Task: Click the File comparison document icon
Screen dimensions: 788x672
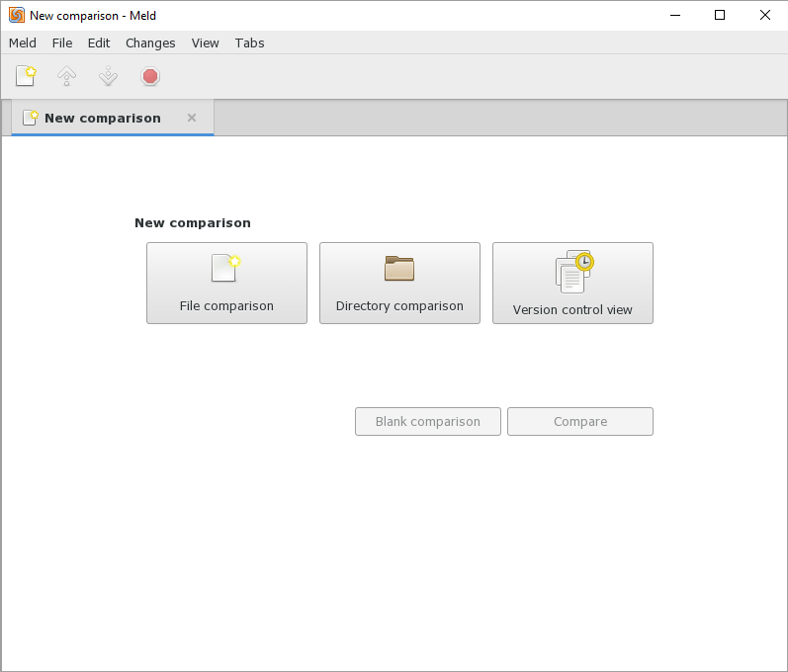Action: pos(225,268)
